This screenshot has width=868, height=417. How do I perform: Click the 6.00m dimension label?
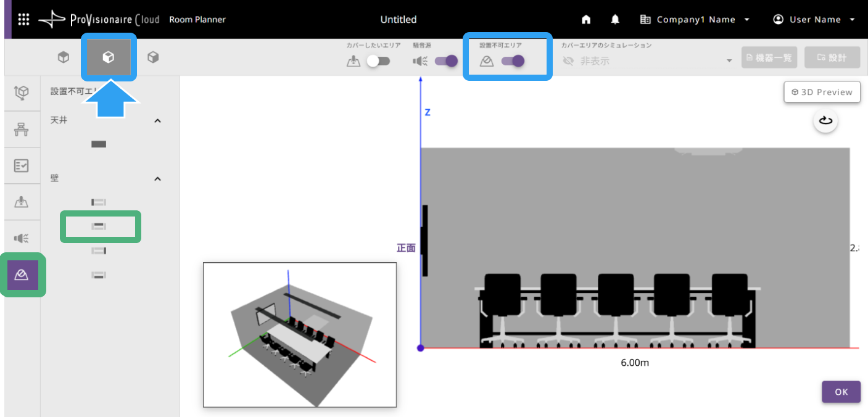[x=635, y=363]
